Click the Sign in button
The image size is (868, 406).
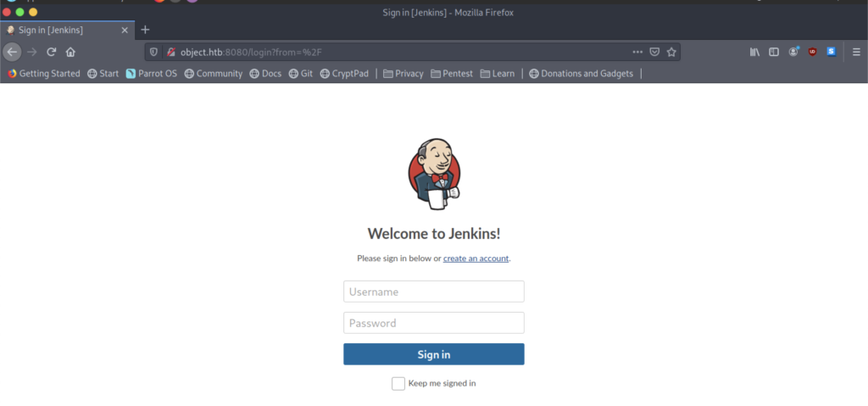pyautogui.click(x=434, y=354)
